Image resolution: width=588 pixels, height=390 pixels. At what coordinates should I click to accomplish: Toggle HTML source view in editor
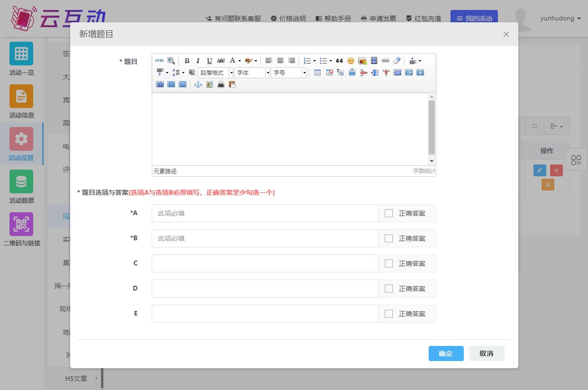[160, 61]
